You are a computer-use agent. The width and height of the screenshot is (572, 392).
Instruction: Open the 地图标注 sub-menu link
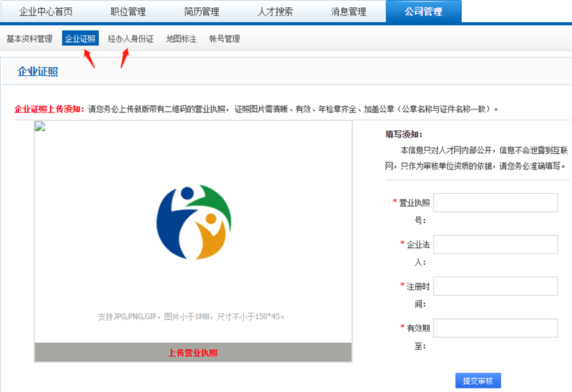180,39
